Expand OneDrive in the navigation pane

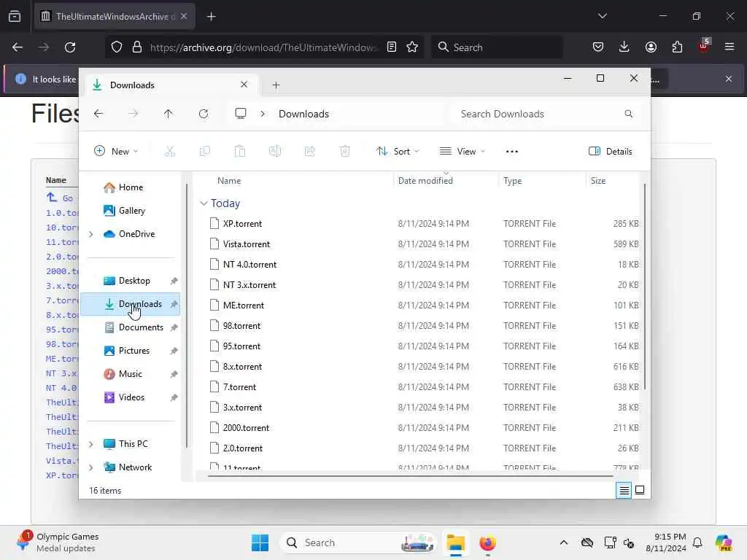click(x=90, y=234)
